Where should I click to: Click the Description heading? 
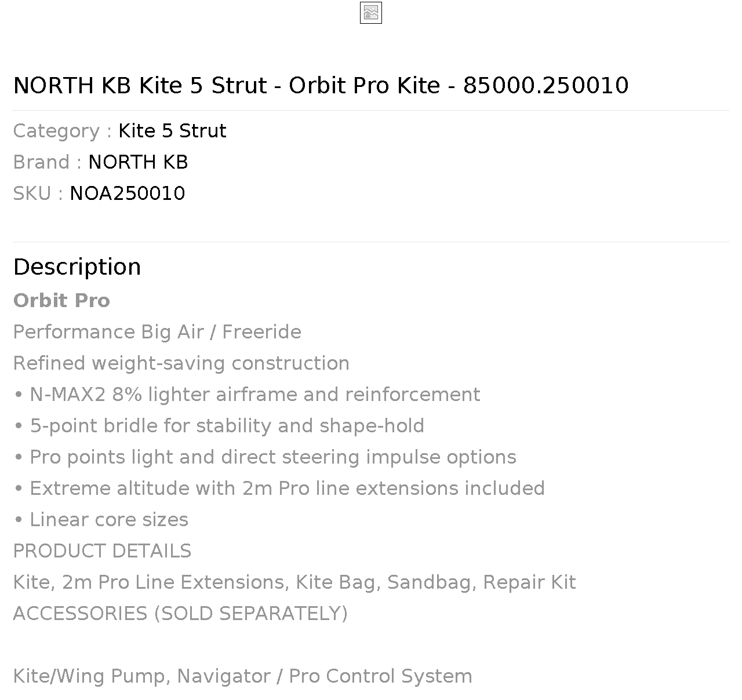[x=77, y=267]
